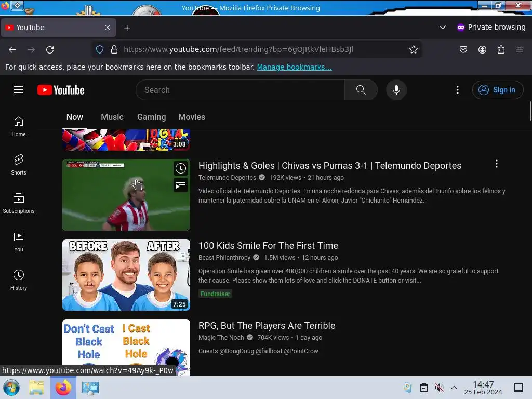The width and height of the screenshot is (532, 399).
Task: Open the Start menu button
Action: pyautogui.click(x=11, y=388)
